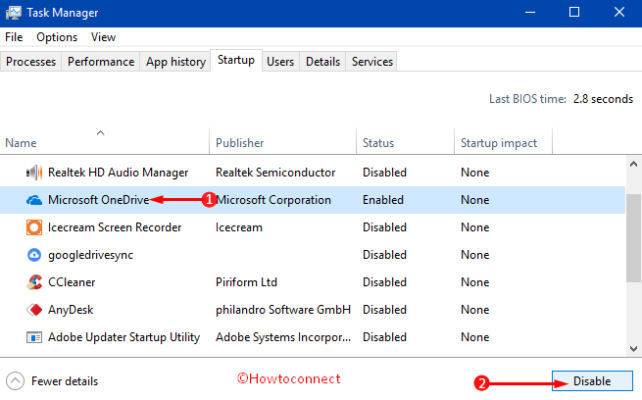Click the vertical scrollbar thumb
642x400 pixels.
coord(633,238)
